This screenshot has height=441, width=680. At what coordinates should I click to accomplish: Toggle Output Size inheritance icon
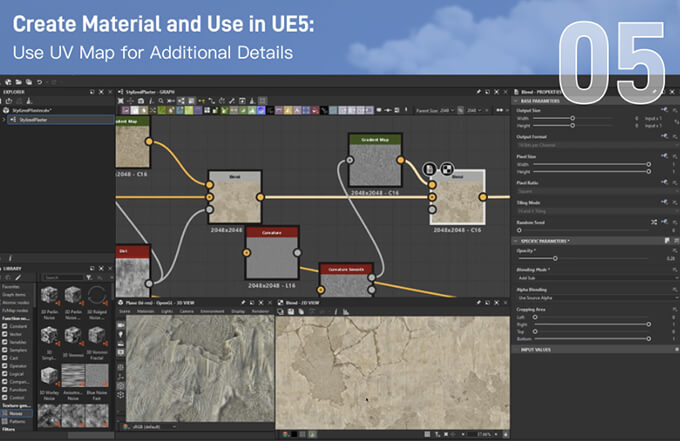click(x=664, y=110)
